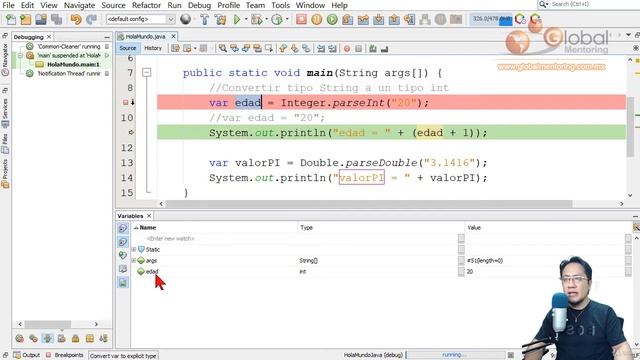Screen dimensions: 640x360
Task: Select the edad variable row
Action: 380,271
